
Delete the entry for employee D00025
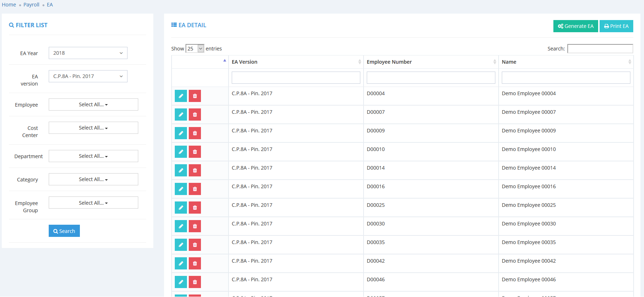(x=195, y=208)
